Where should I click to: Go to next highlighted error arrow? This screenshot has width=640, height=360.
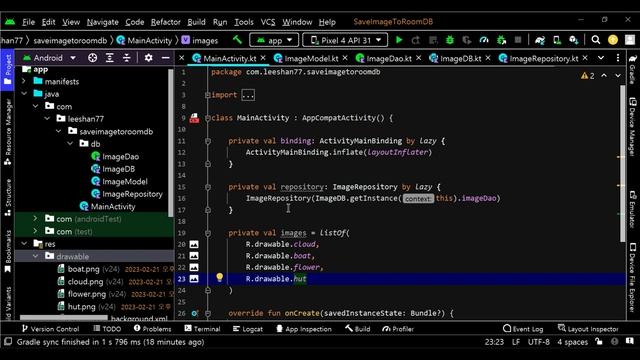pyautogui.click(x=618, y=76)
